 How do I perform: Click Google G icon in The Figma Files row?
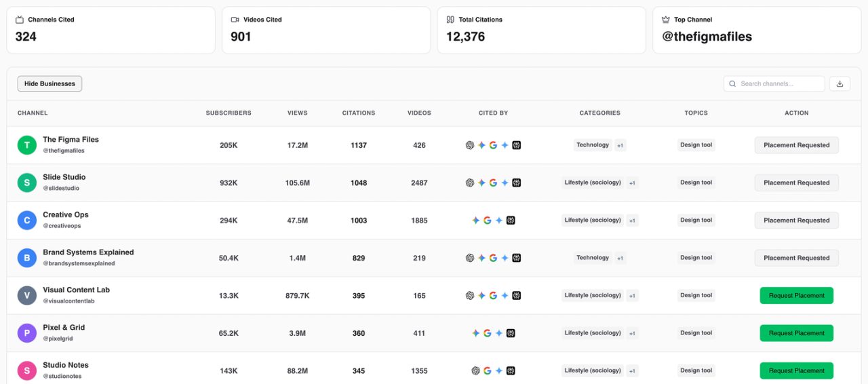(493, 145)
